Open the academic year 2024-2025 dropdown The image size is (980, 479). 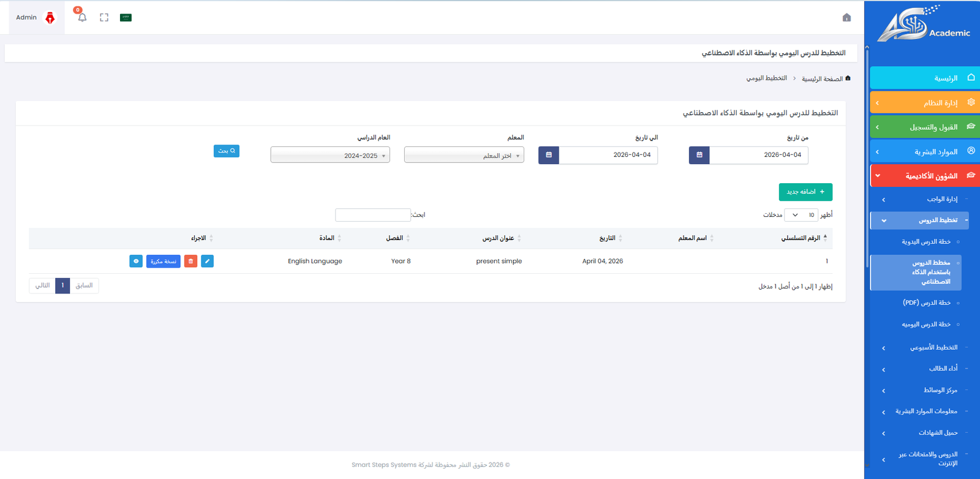coord(330,156)
